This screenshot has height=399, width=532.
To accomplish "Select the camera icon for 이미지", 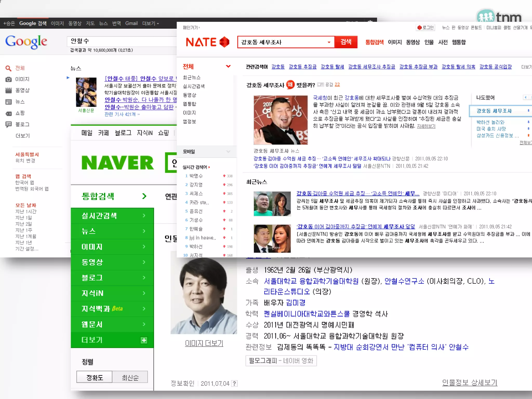I will pos(8,79).
